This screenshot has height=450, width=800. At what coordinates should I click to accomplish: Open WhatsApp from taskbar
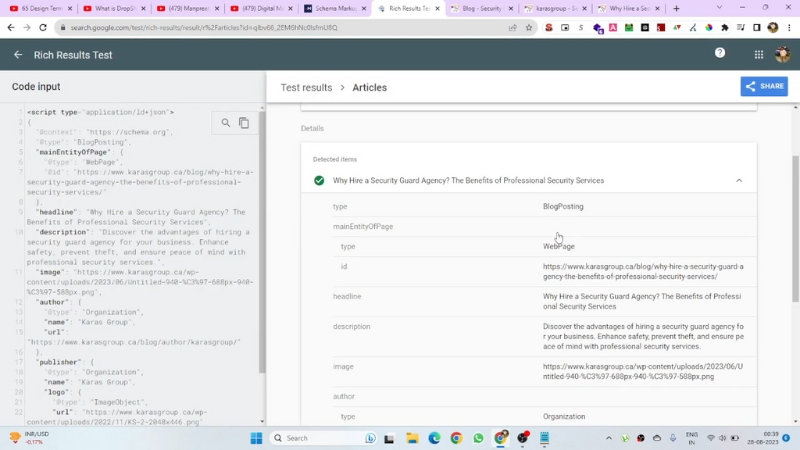(478, 438)
